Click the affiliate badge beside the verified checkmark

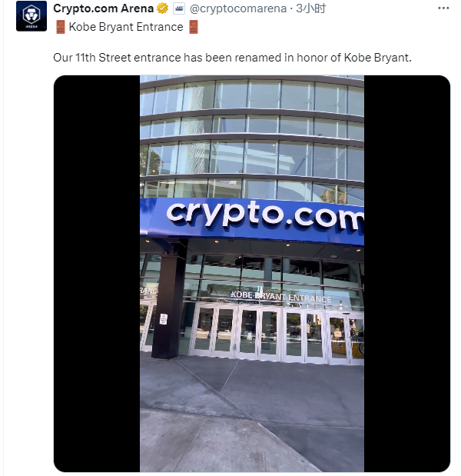(x=179, y=8)
